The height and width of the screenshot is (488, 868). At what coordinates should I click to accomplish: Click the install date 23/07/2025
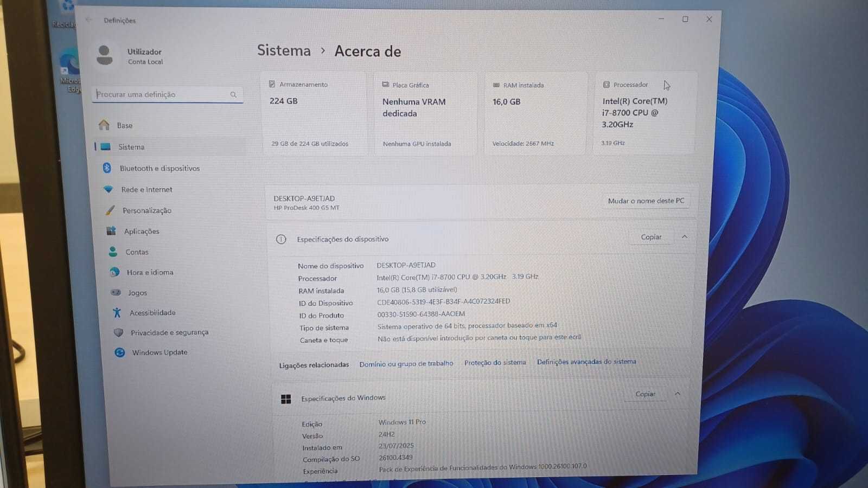(396, 446)
